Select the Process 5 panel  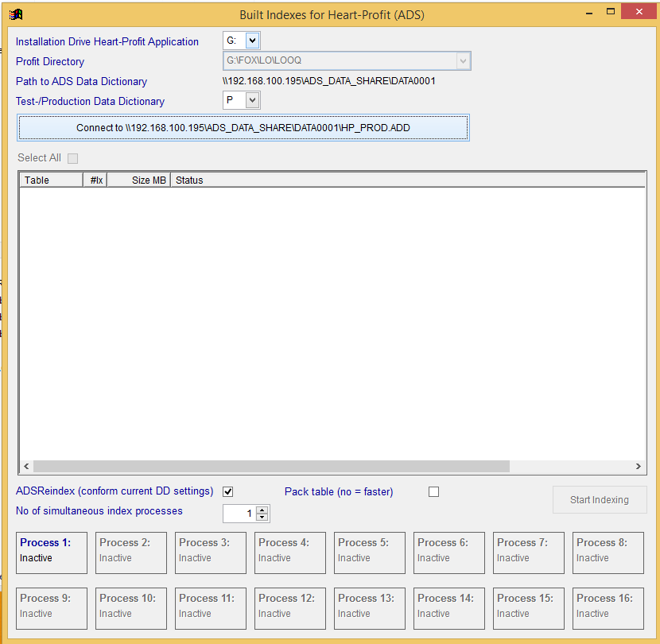tap(370, 553)
